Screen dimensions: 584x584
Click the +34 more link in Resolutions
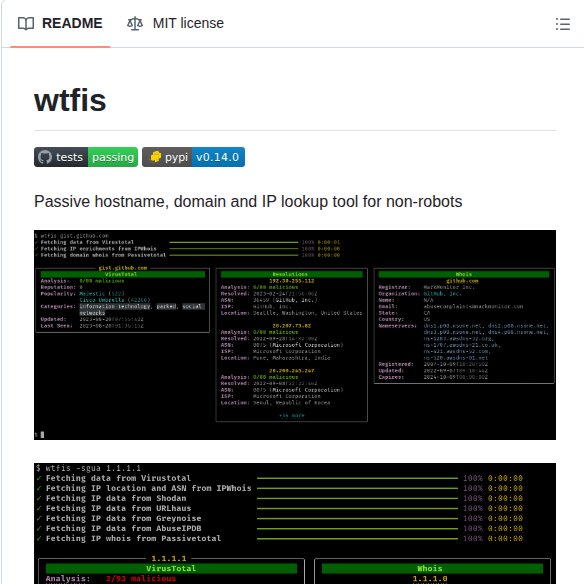click(292, 415)
